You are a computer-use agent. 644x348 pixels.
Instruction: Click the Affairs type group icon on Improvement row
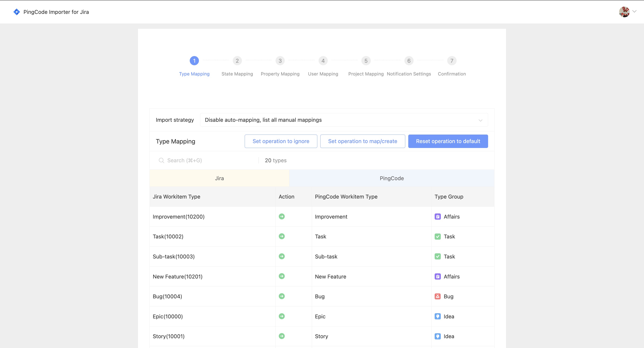438,217
